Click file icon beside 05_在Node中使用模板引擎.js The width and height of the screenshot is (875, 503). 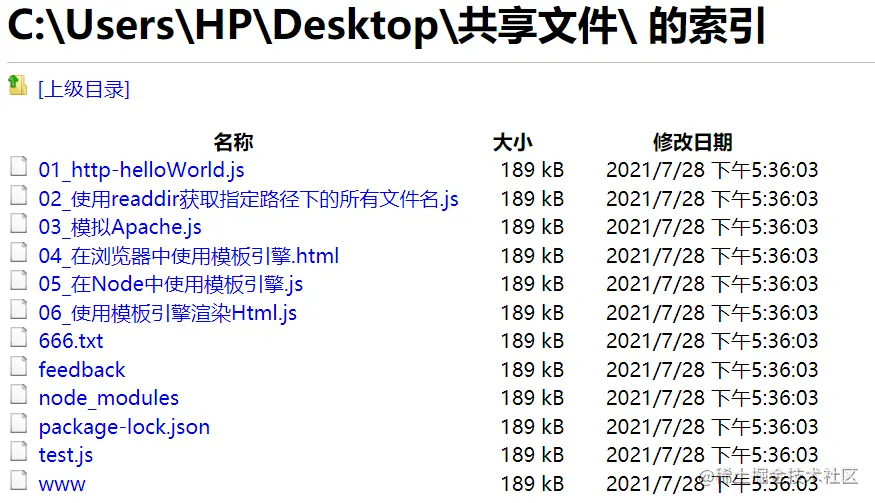[x=18, y=280]
